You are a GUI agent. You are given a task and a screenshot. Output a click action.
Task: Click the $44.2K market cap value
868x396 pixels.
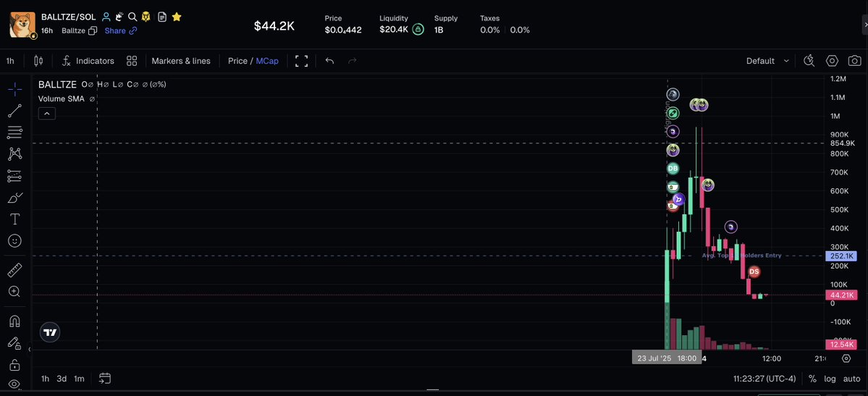coord(274,26)
